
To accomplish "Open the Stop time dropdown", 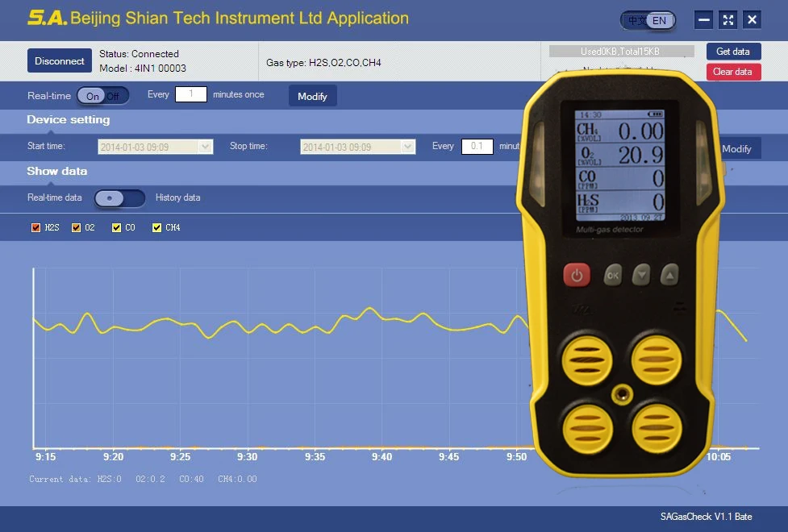I will tap(408, 147).
